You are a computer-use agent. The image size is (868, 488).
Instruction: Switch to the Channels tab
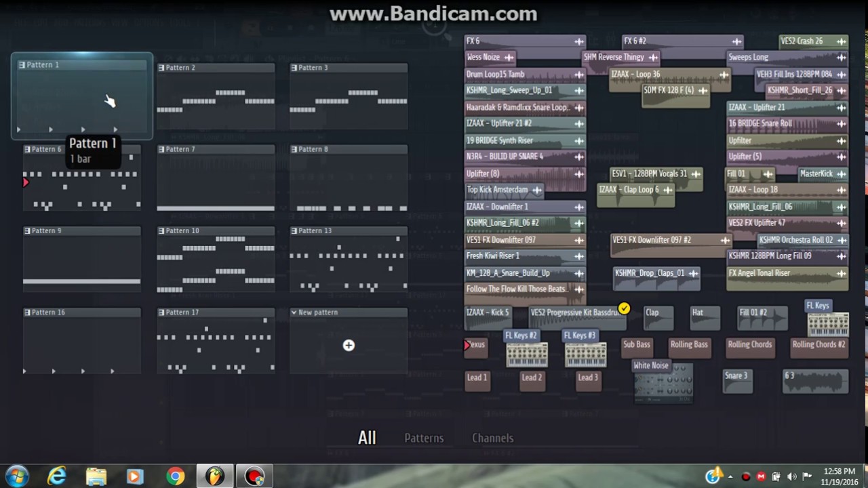[492, 438]
